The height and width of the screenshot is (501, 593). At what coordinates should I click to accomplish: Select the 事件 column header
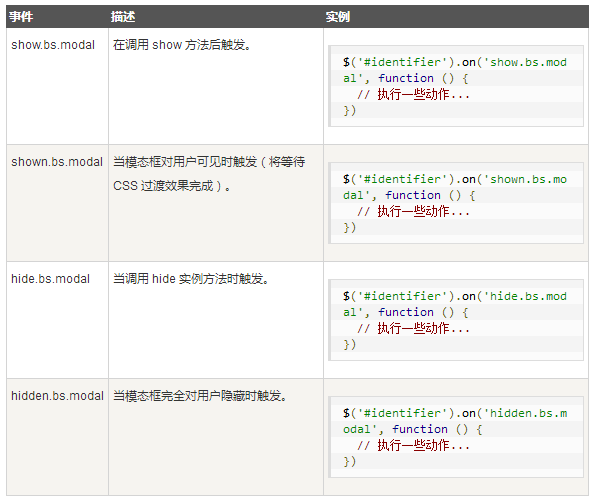pyautogui.click(x=57, y=17)
